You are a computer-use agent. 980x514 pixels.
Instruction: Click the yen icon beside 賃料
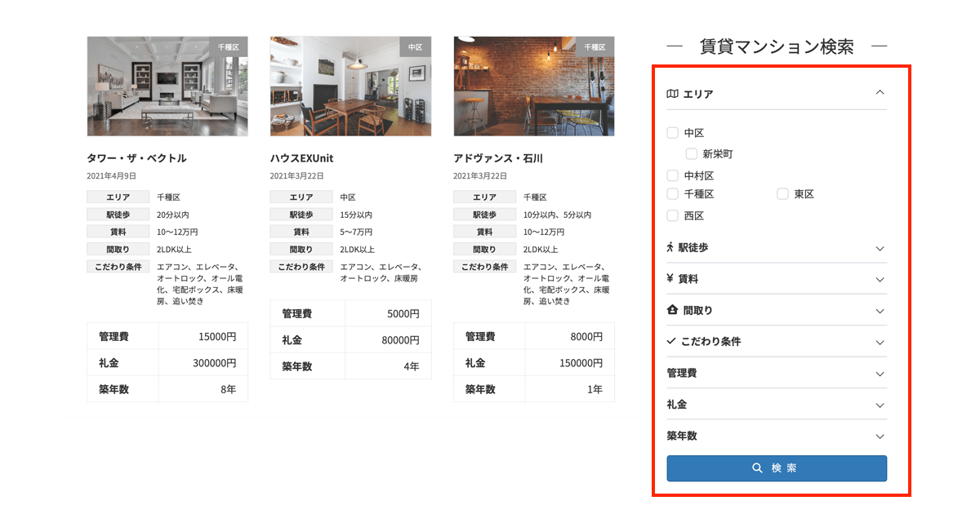tap(671, 278)
